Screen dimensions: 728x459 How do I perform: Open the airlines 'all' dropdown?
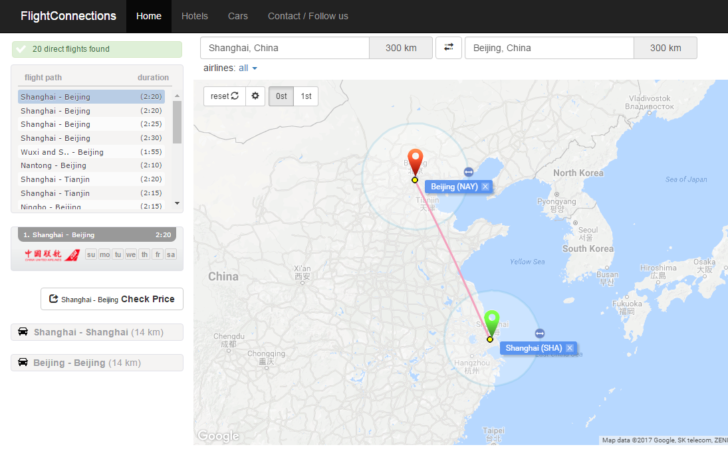pyautogui.click(x=247, y=68)
